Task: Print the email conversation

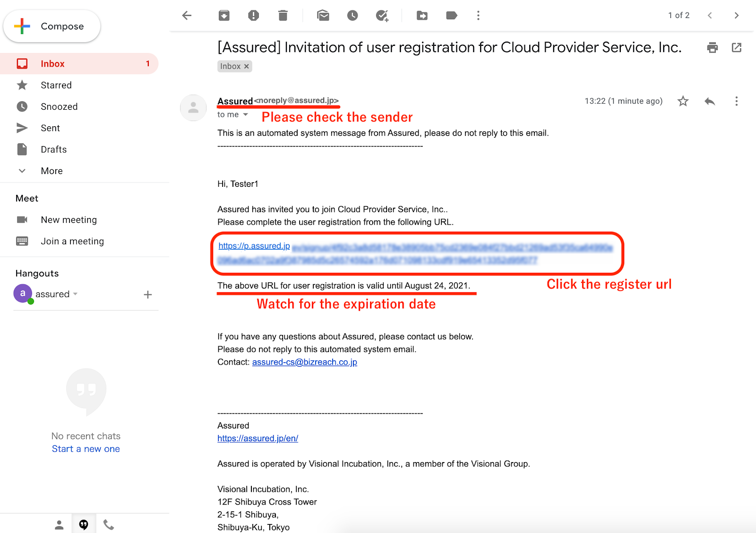Action: tap(713, 47)
